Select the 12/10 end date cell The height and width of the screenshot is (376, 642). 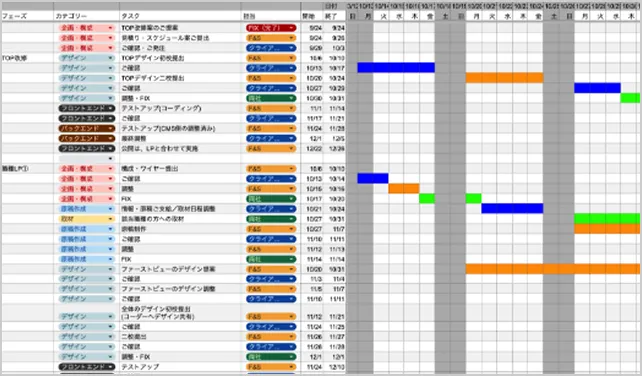(x=336, y=367)
